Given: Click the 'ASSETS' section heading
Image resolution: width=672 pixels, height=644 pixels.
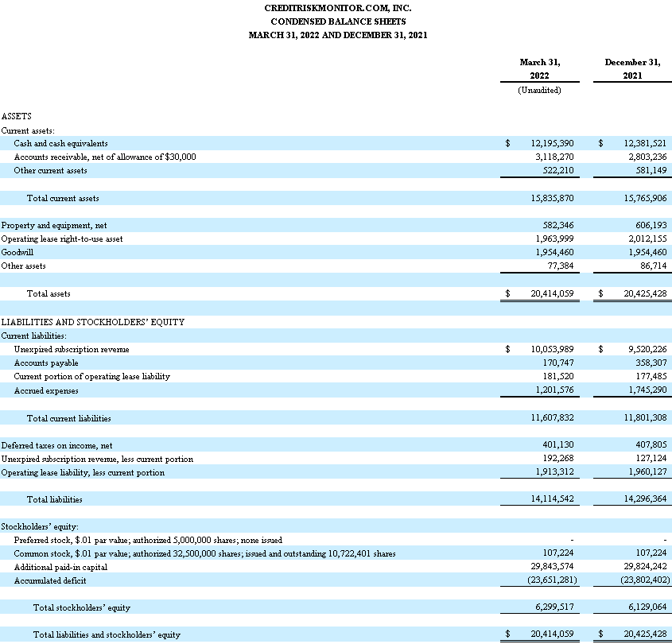Looking at the screenshot, I should point(16,116).
